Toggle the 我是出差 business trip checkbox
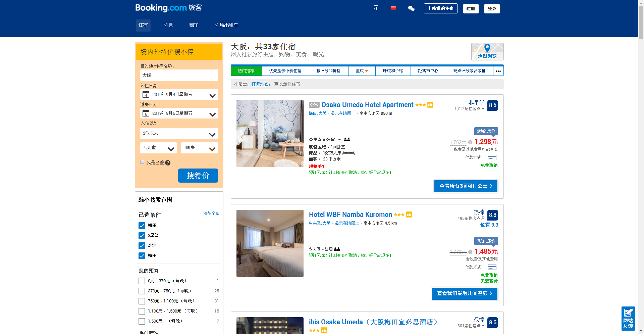The image size is (644, 334). pos(142,162)
